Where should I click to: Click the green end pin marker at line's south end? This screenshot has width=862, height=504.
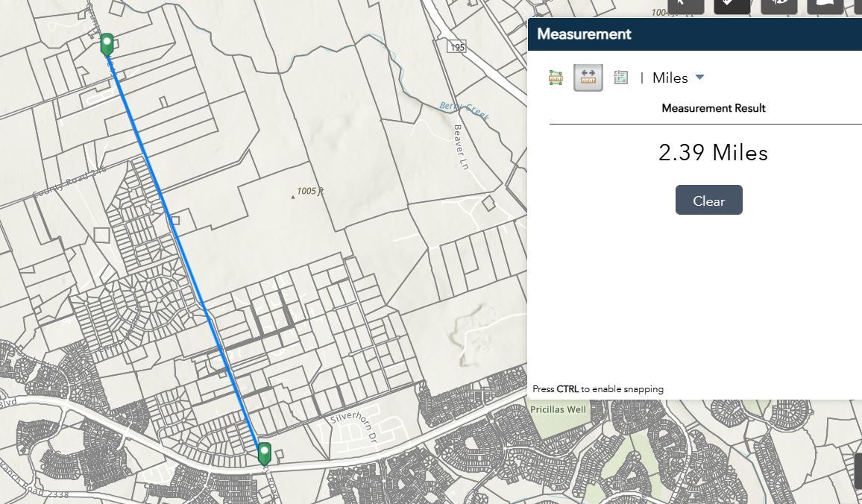coord(264,453)
